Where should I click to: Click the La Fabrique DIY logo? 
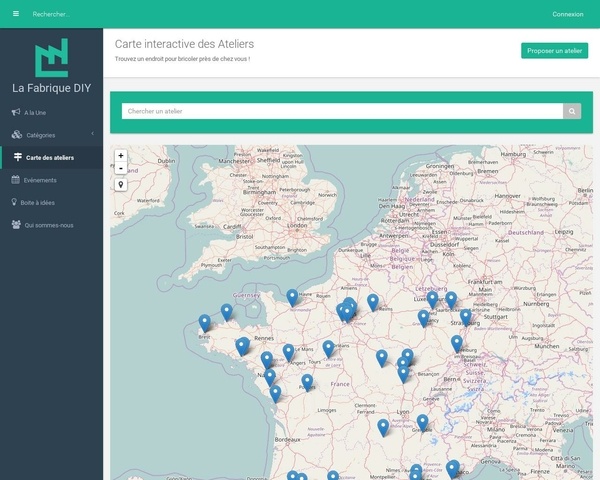click(51, 59)
